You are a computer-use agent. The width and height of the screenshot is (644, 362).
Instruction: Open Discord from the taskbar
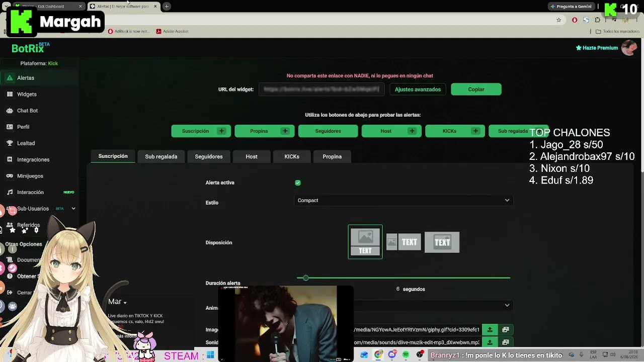(392, 355)
